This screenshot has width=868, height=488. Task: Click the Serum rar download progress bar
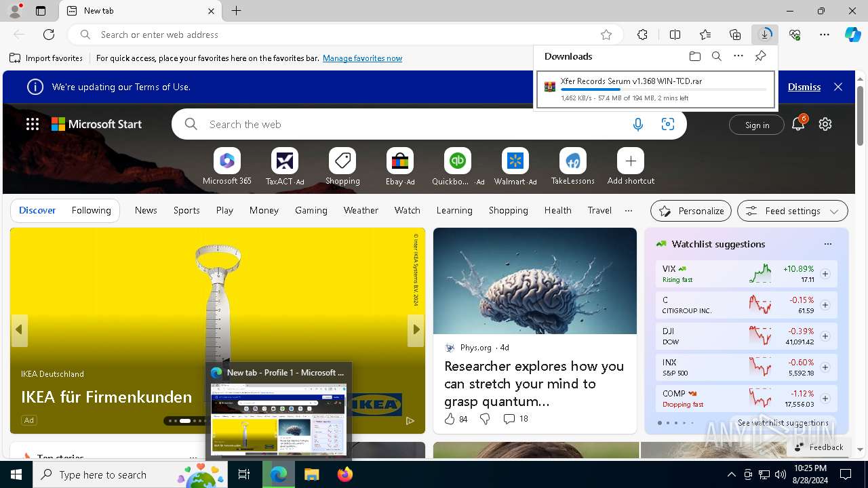(x=663, y=89)
